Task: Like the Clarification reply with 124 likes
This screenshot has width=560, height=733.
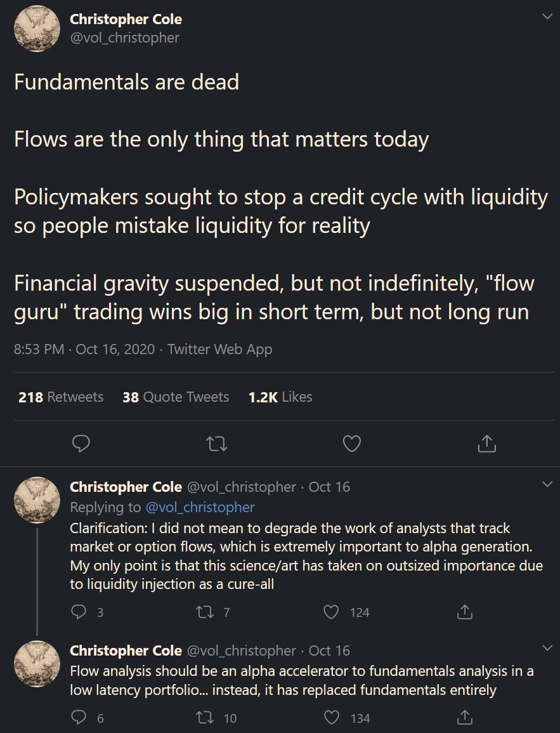Action: point(331,612)
